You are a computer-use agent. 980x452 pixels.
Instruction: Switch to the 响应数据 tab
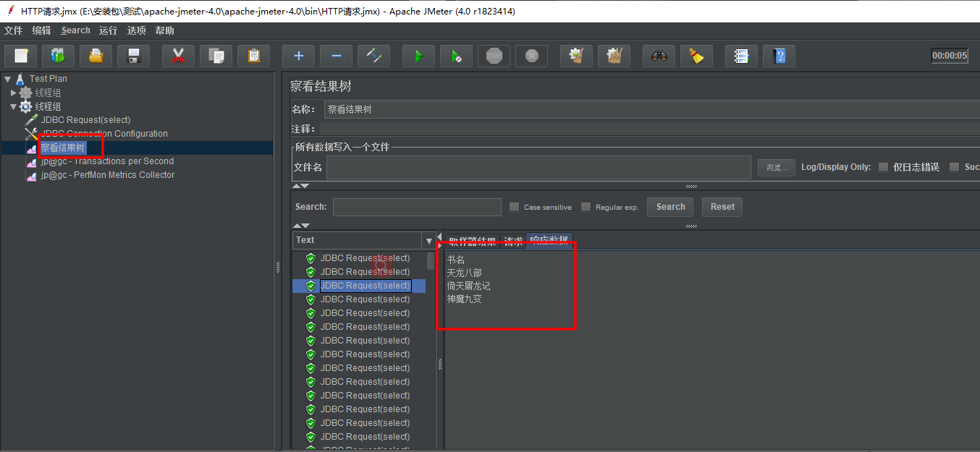tap(549, 241)
